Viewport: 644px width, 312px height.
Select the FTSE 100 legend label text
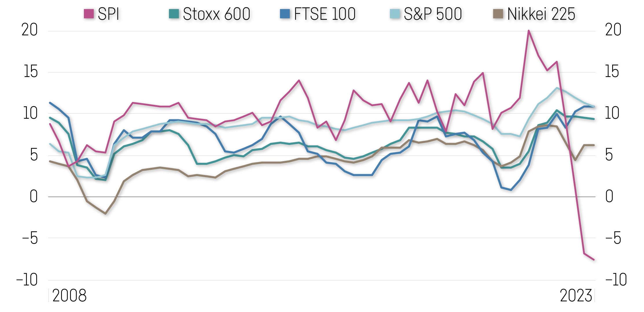pos(325,14)
